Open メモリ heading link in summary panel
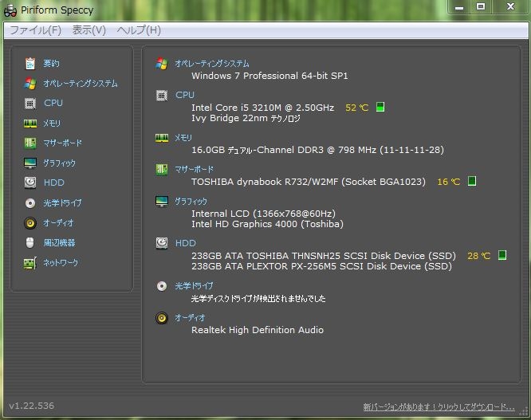Image resolution: width=531 pixels, height=420 pixels. 183,138
